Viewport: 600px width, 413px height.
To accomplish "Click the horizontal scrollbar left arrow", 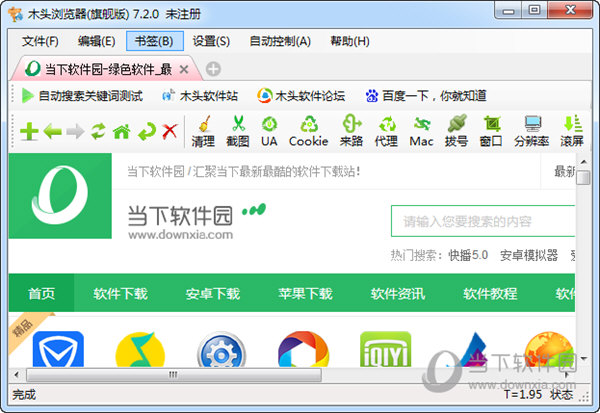I will click(16, 374).
